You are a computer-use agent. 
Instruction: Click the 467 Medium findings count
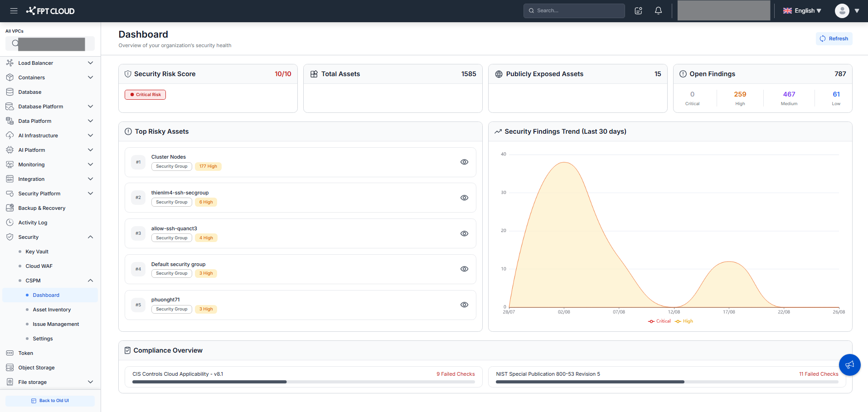click(x=789, y=94)
